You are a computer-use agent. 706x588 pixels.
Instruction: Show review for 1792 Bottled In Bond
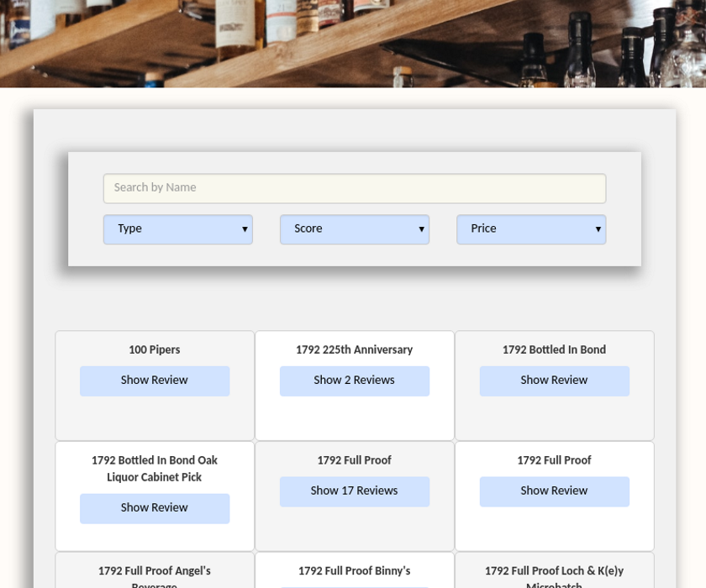pyautogui.click(x=554, y=381)
